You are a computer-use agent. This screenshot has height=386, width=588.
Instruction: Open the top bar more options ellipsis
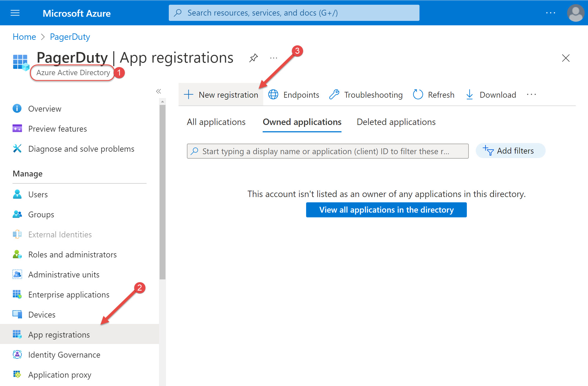[x=551, y=13]
